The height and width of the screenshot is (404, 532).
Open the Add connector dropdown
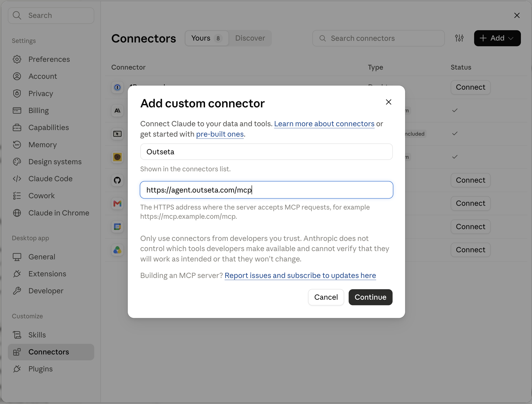(497, 38)
